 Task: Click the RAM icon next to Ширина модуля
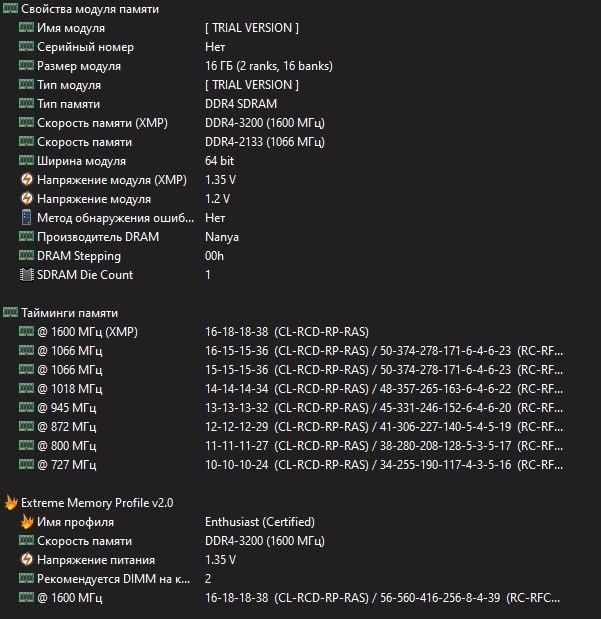tap(26, 160)
